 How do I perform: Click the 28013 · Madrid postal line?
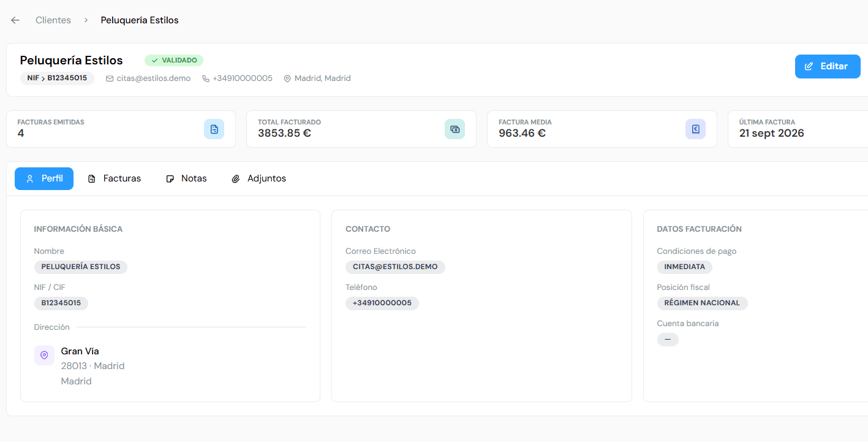[93, 366]
